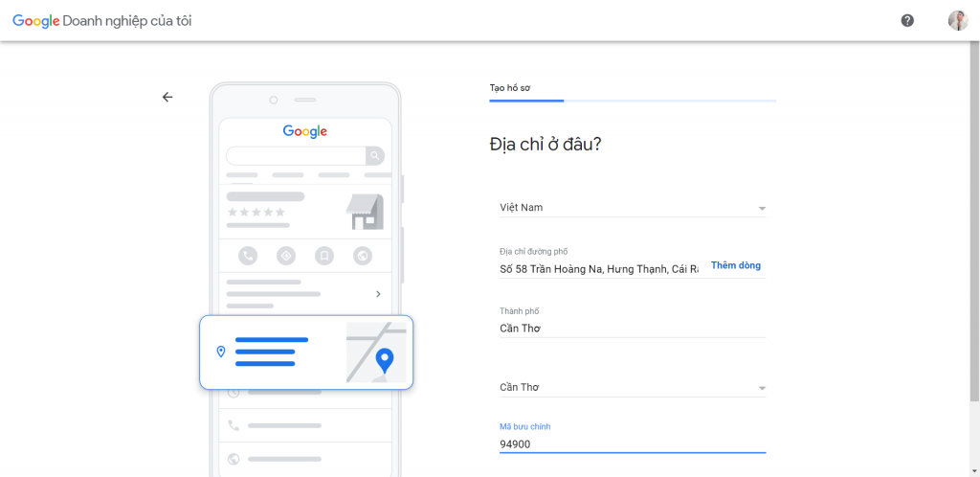The image size is (980, 477).
Task: Click the Thêm dòng link
Action: pos(736,265)
